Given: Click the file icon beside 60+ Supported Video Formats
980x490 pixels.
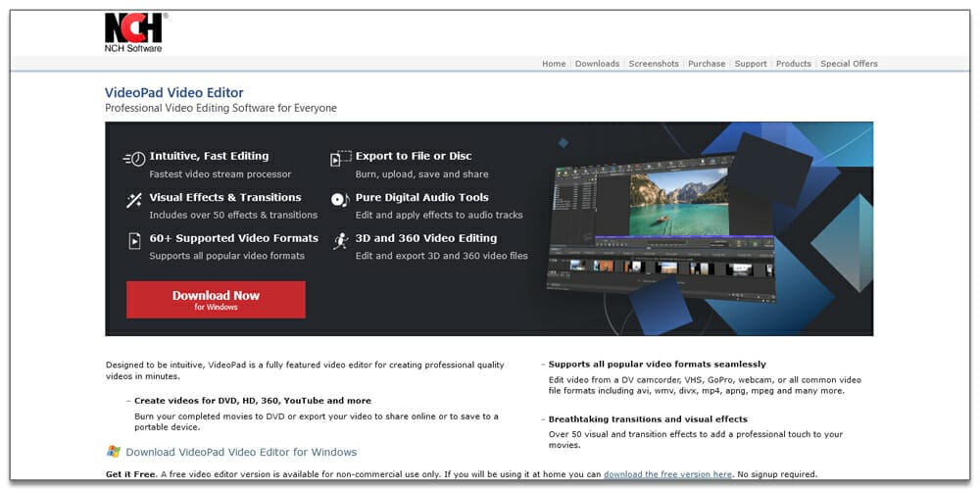Looking at the screenshot, I should tap(134, 241).
